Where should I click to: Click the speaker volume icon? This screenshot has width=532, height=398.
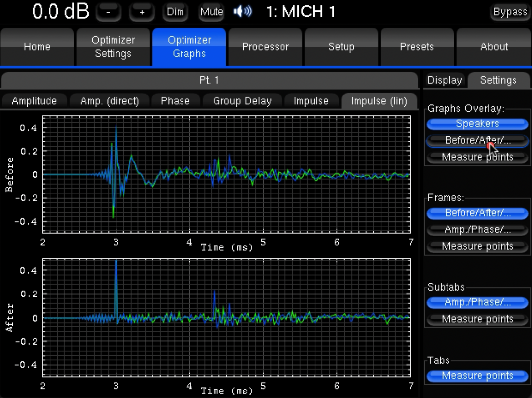pyautogui.click(x=243, y=11)
